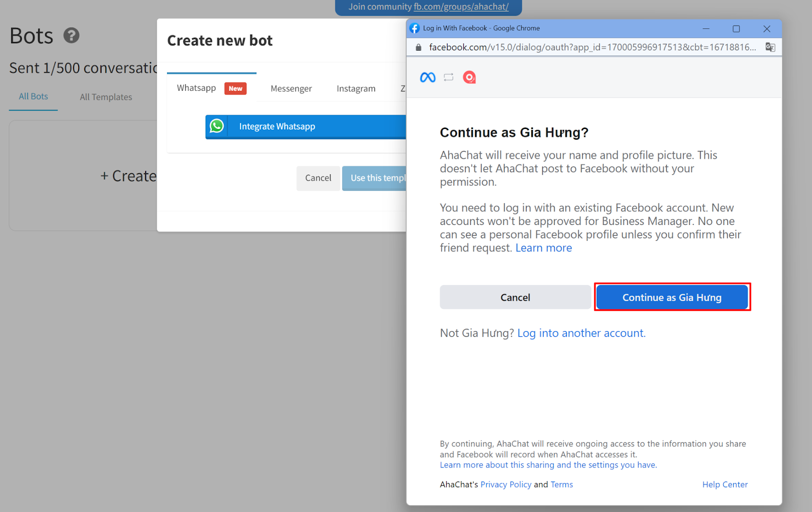This screenshot has width=812, height=512.
Task: Click the help question mark beside Bots
Action: (72, 36)
